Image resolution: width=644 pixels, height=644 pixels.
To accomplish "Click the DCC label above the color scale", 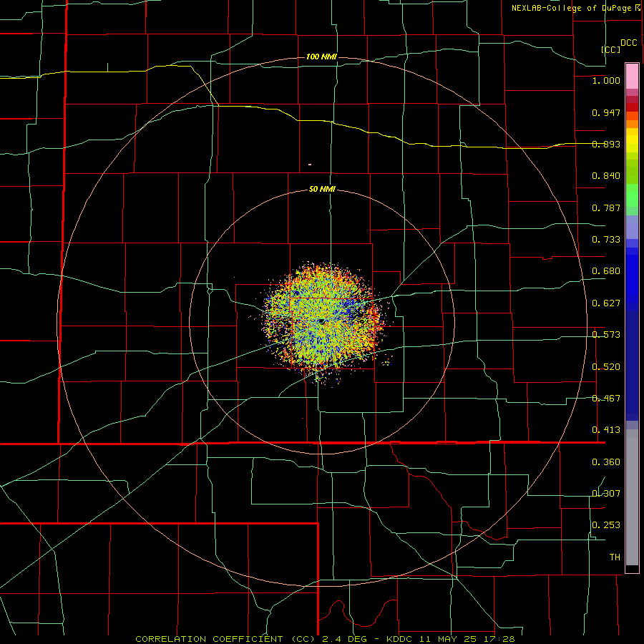I will point(629,43).
